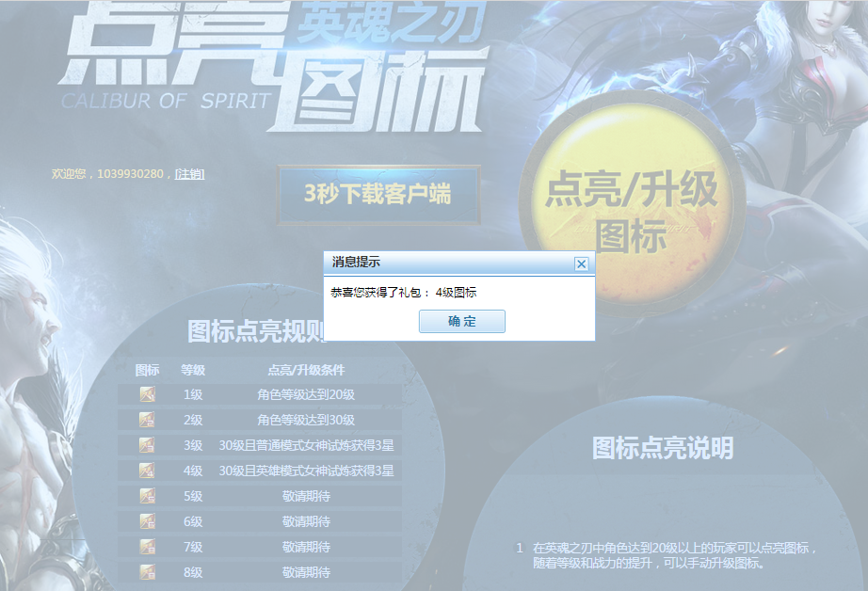Select the text 30级且英雄模式女神试炼获得3星
The height and width of the screenshot is (591, 868).
pyautogui.click(x=306, y=471)
